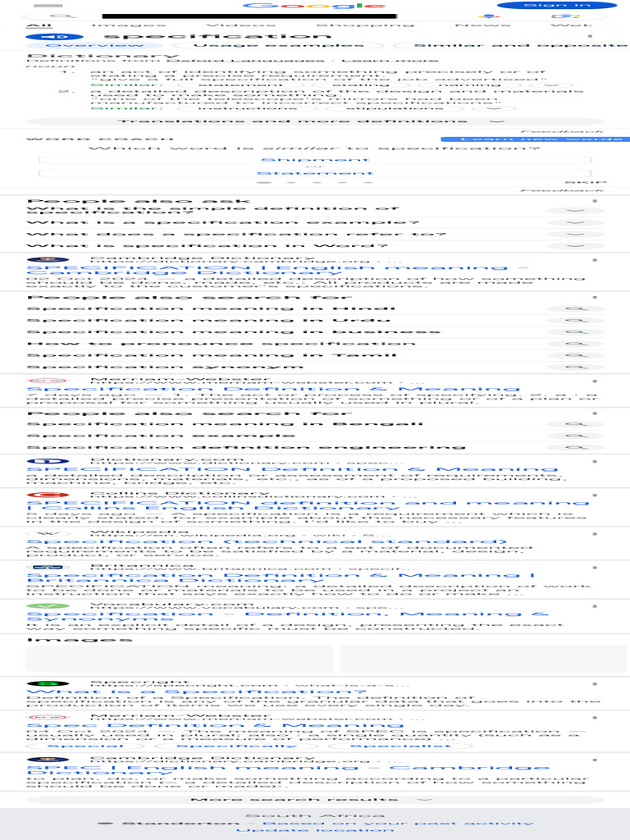
Task: Click the Britannica favicon
Action: pyautogui.click(x=48, y=567)
